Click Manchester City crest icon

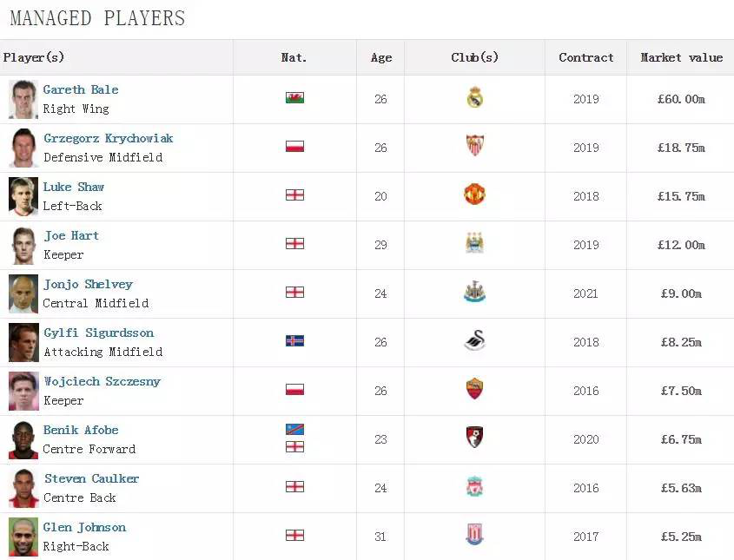474,243
